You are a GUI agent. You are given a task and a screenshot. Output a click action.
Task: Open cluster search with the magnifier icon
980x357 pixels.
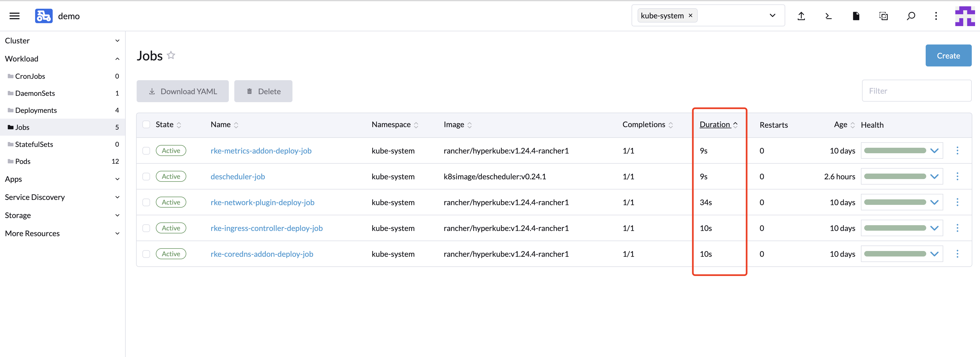point(911,16)
